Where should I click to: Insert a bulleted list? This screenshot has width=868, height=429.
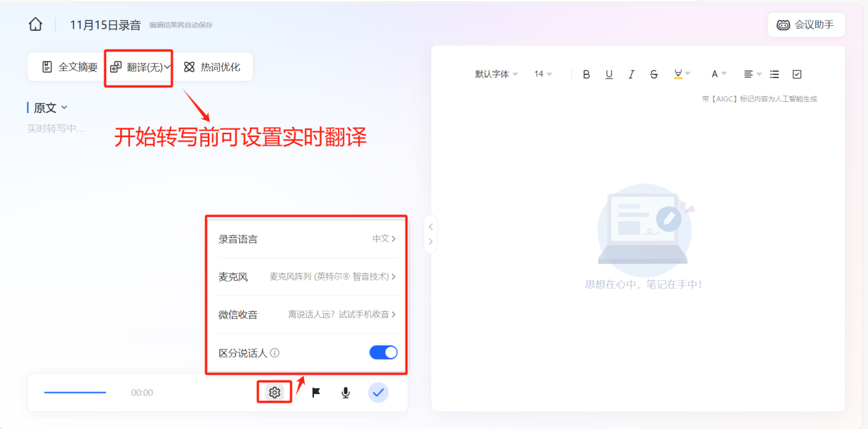tap(775, 74)
